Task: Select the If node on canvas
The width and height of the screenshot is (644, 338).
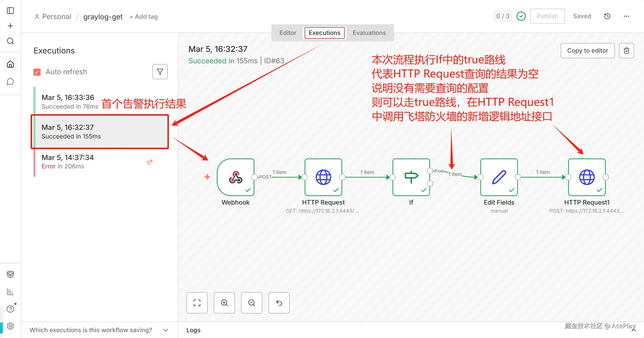Action: point(411,177)
